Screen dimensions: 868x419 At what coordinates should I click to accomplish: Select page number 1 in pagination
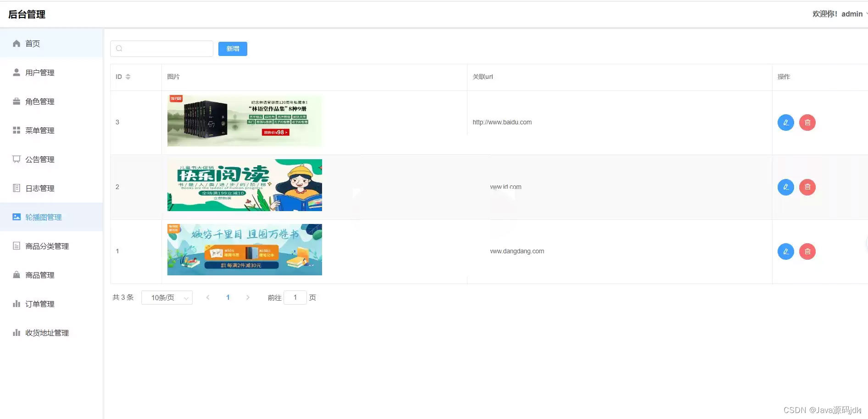(x=228, y=297)
